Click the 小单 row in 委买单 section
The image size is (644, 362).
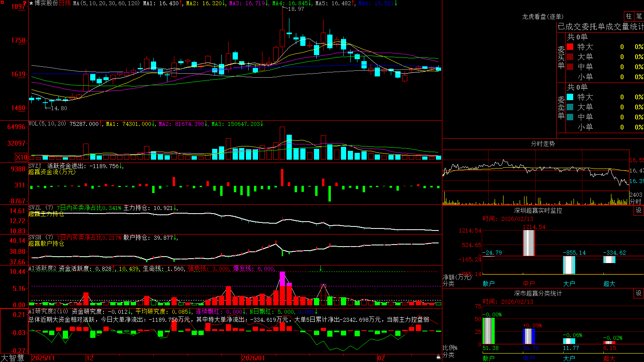pos(605,77)
